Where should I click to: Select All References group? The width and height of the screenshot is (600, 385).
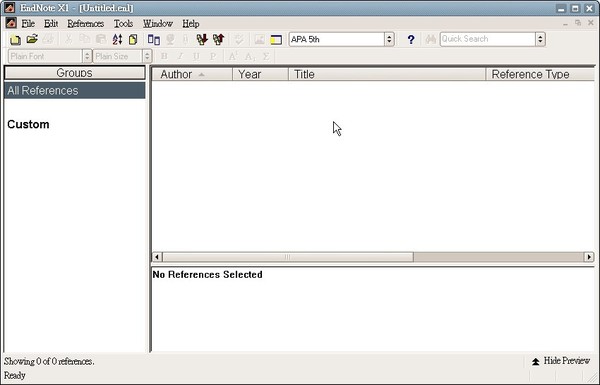(75, 90)
